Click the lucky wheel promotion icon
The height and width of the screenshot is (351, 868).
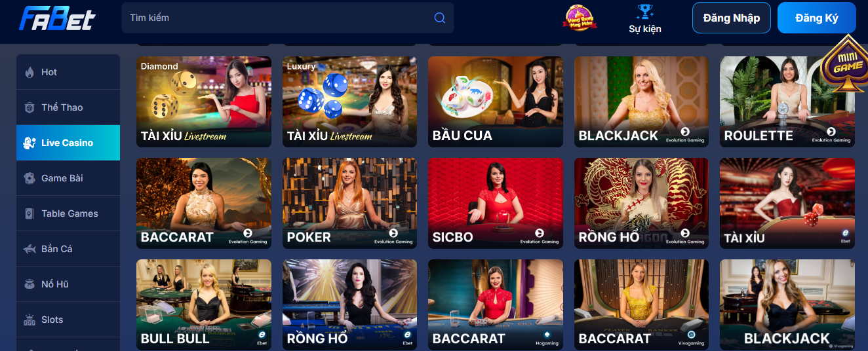pyautogui.click(x=580, y=18)
